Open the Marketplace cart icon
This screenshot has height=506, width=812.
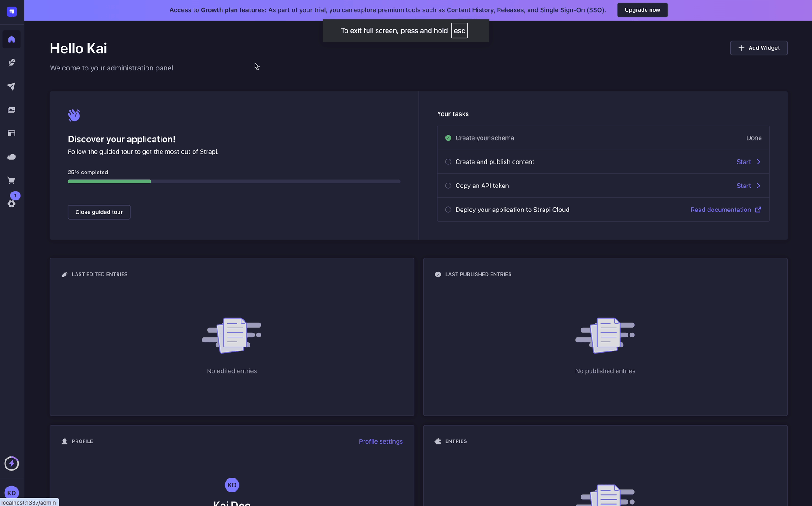pyautogui.click(x=11, y=180)
